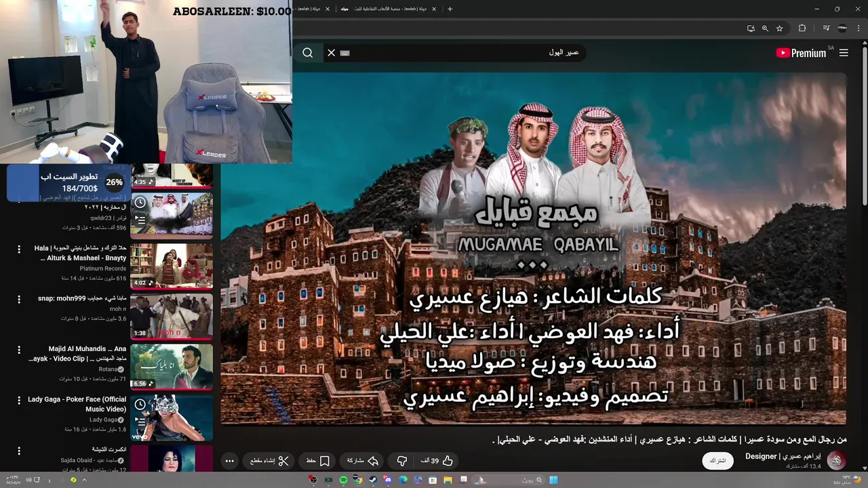Open the browser profile avatar
The image size is (868, 488).
tap(842, 28)
